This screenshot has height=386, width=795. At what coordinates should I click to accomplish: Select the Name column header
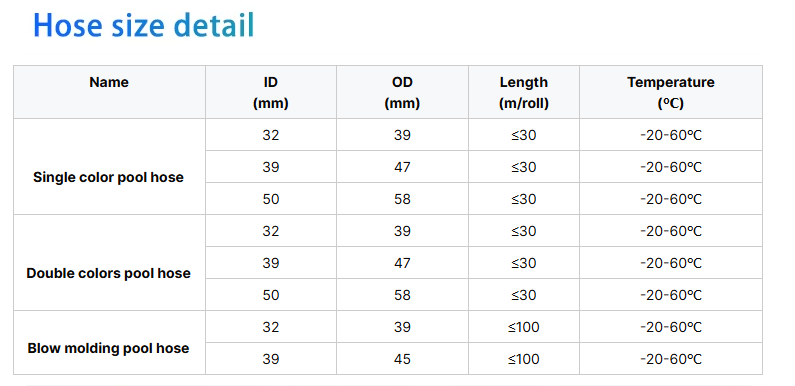click(x=109, y=92)
